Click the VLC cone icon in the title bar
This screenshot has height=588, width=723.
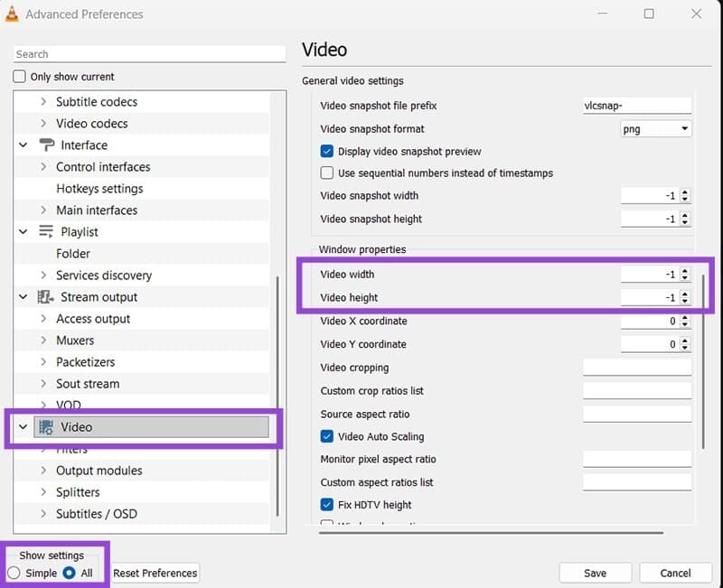tap(13, 14)
